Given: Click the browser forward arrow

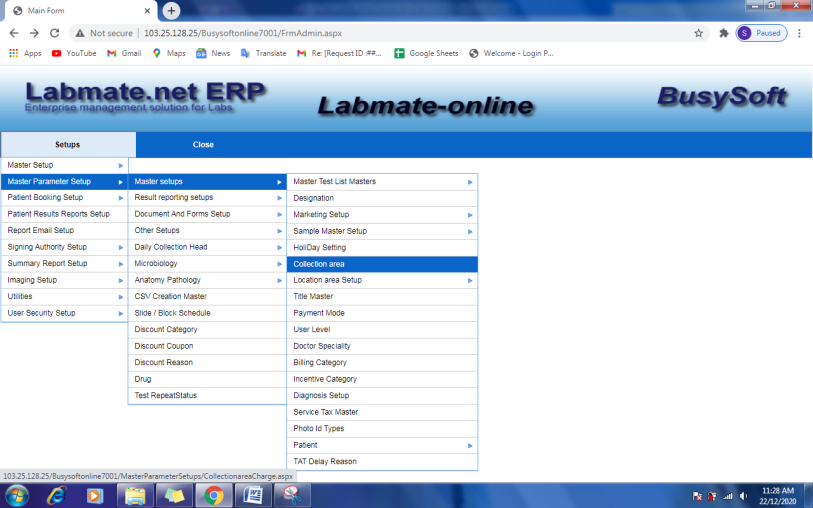Looking at the screenshot, I should point(34,33).
